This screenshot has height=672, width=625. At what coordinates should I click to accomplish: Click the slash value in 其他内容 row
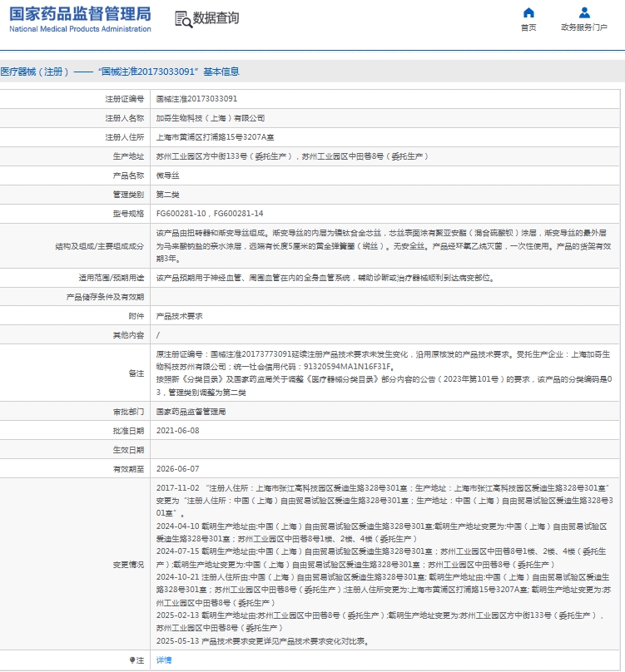(158, 335)
